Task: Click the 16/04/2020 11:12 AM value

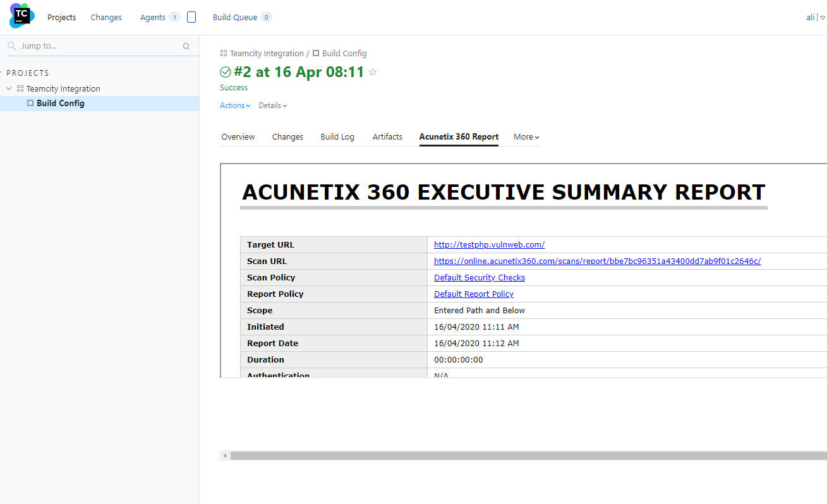Action: click(x=476, y=344)
